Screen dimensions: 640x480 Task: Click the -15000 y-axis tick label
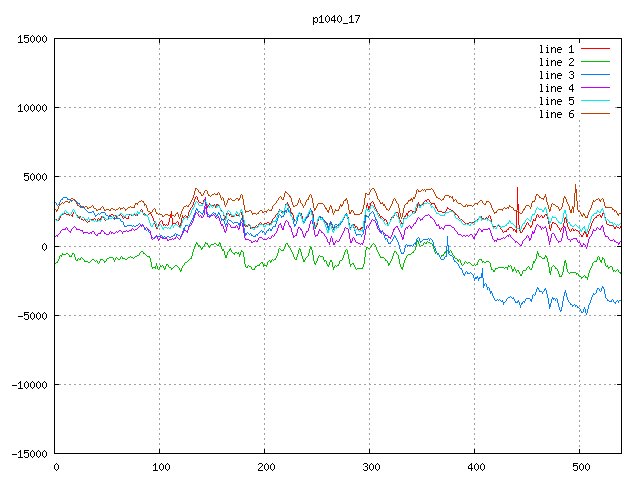(28, 454)
